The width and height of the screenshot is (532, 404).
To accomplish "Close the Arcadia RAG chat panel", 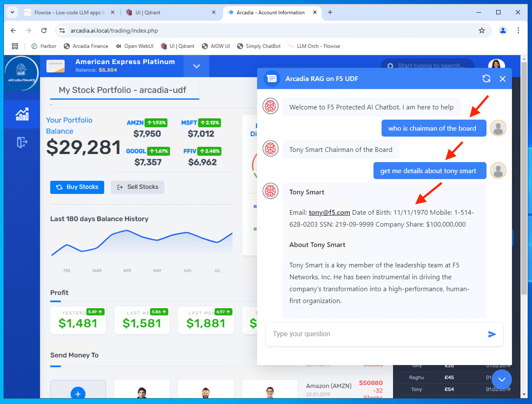I will [502, 79].
